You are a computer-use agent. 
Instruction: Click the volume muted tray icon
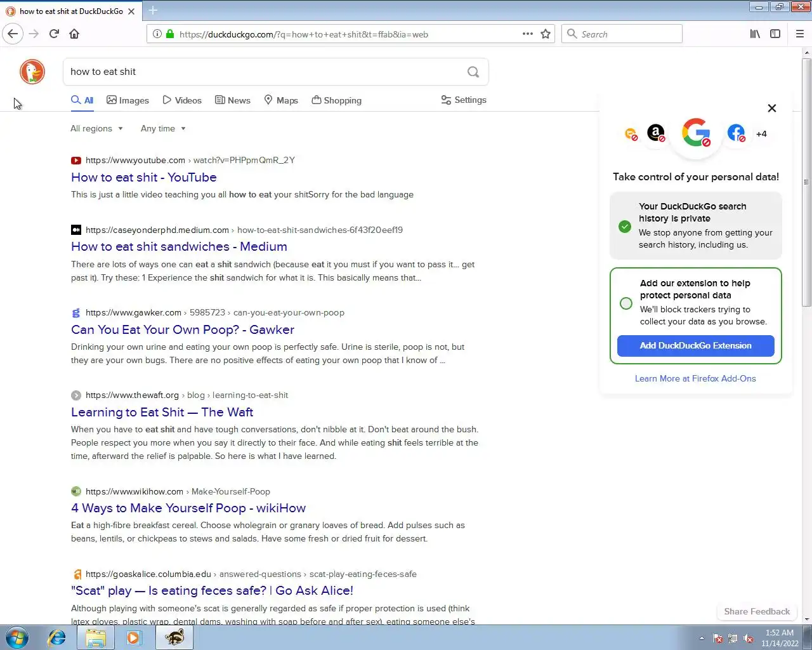(x=749, y=639)
